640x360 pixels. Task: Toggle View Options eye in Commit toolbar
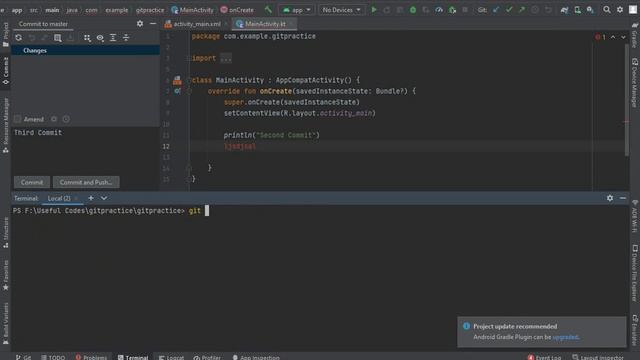100,38
